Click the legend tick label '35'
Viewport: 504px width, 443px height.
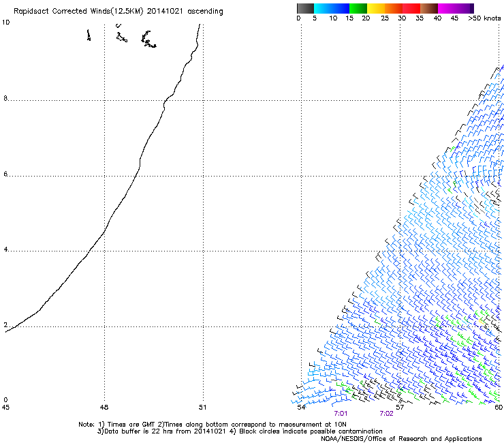pyautogui.click(x=420, y=18)
